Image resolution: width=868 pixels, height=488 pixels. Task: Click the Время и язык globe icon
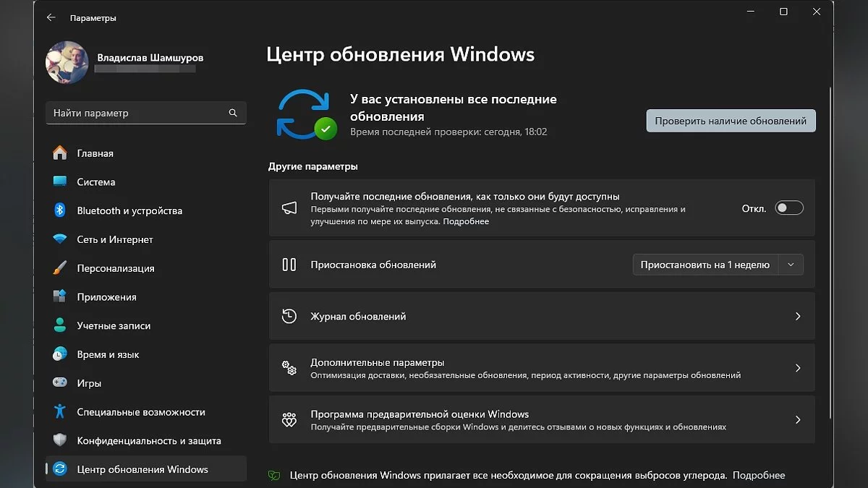(60, 354)
